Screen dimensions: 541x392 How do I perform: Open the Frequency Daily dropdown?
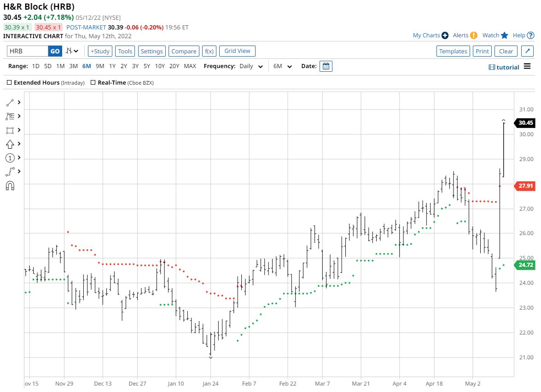coord(251,66)
